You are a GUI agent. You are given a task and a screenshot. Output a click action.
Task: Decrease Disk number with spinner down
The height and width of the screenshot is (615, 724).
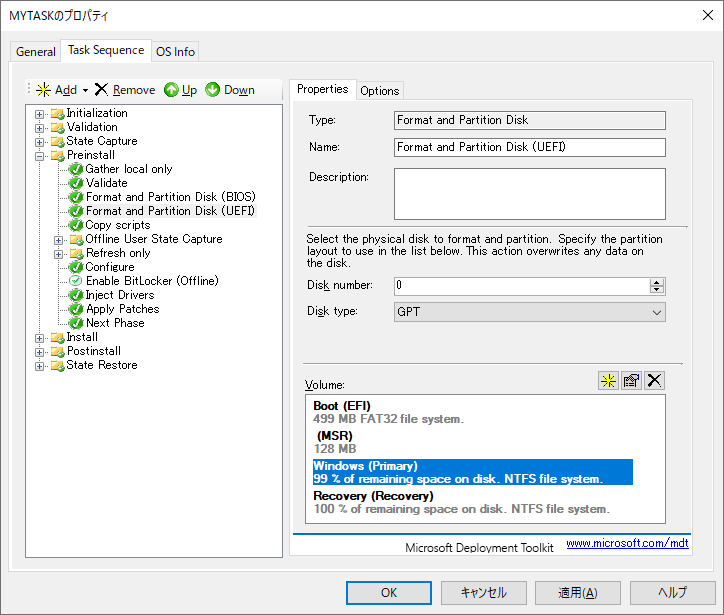[x=657, y=290]
